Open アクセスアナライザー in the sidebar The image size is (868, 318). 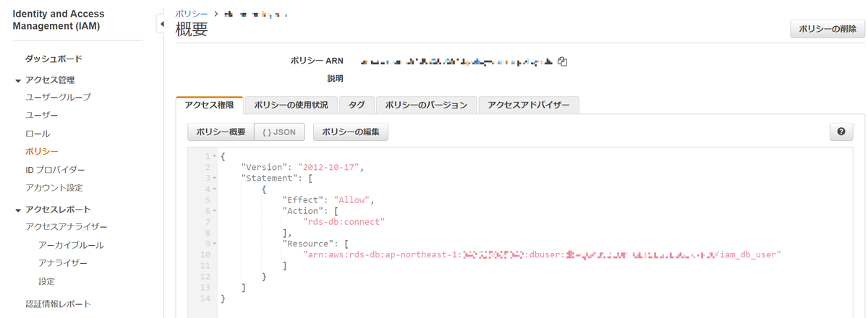pos(66,227)
